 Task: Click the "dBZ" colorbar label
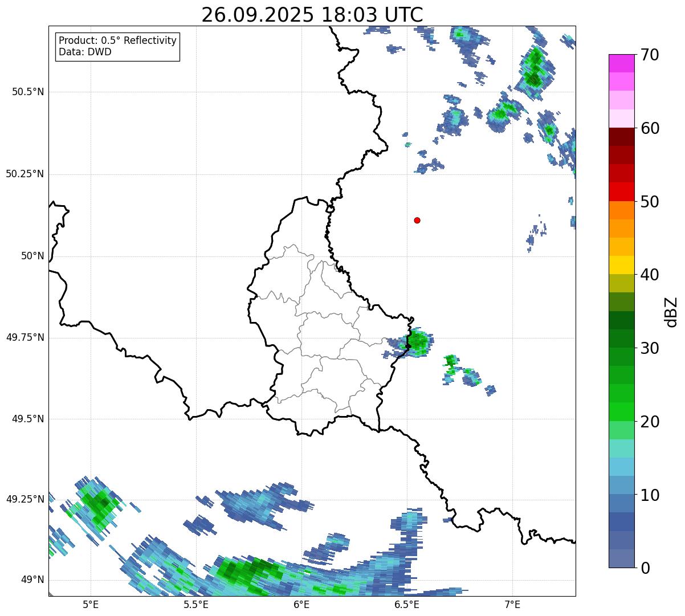pyautogui.click(x=671, y=311)
